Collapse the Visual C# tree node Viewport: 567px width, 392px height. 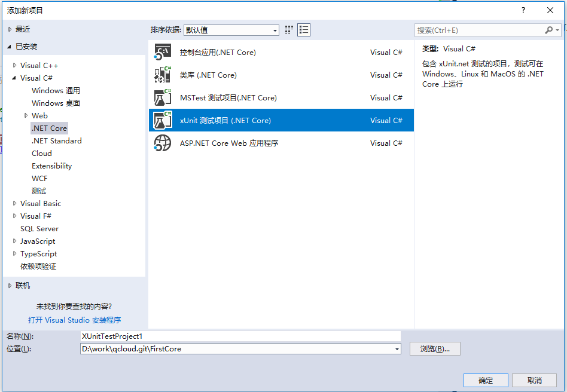coord(14,78)
